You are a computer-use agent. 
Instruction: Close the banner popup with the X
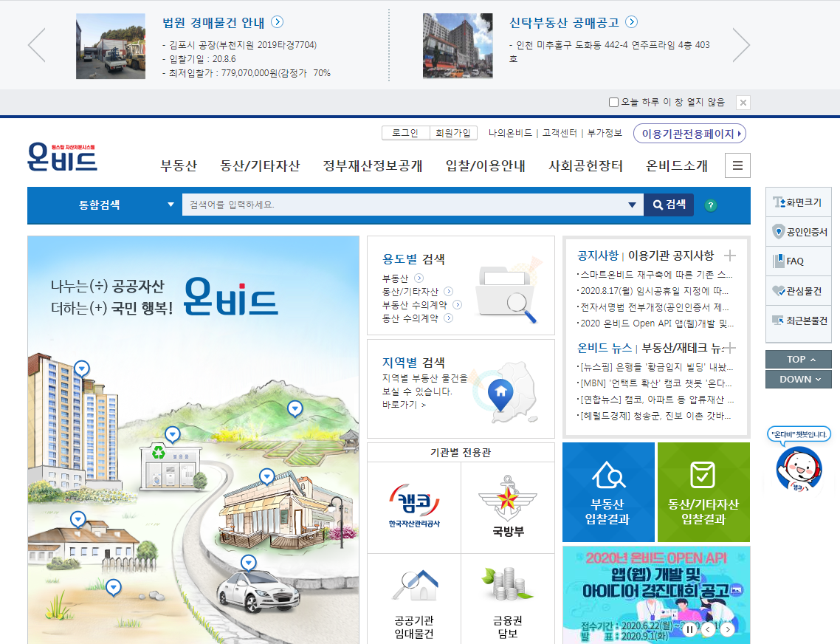[743, 103]
